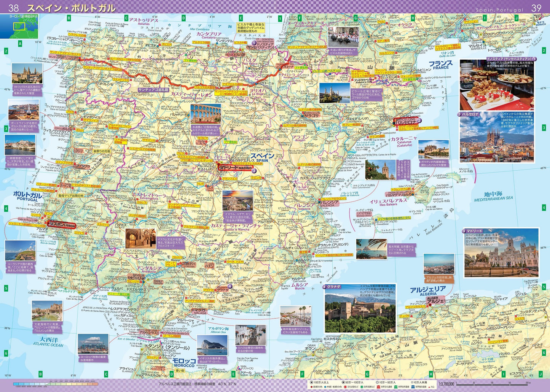The image size is (550, 392).
Task: Click green grid marker A below inset
Action: (20, 44)
